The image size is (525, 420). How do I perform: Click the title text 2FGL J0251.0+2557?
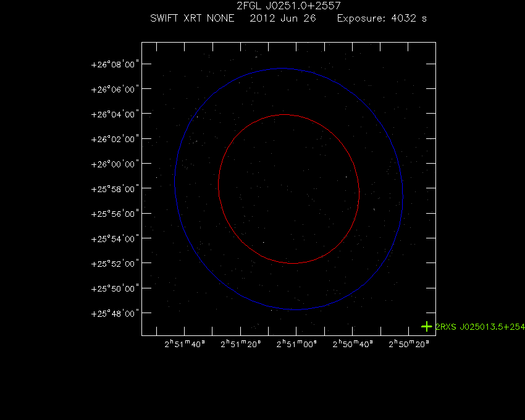(x=288, y=6)
